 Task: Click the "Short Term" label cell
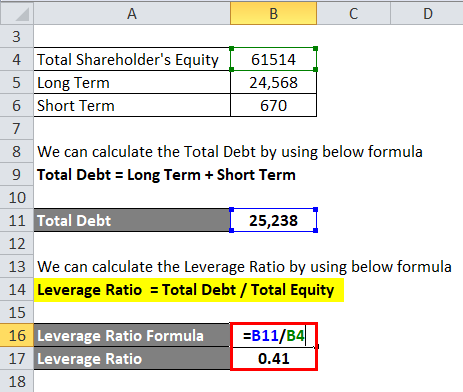coord(132,105)
